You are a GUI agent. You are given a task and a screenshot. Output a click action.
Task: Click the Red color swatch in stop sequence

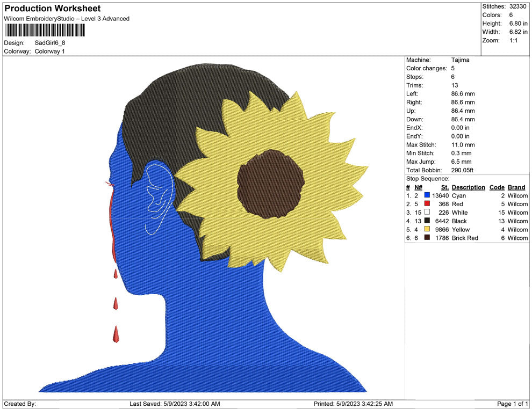tap(427, 203)
